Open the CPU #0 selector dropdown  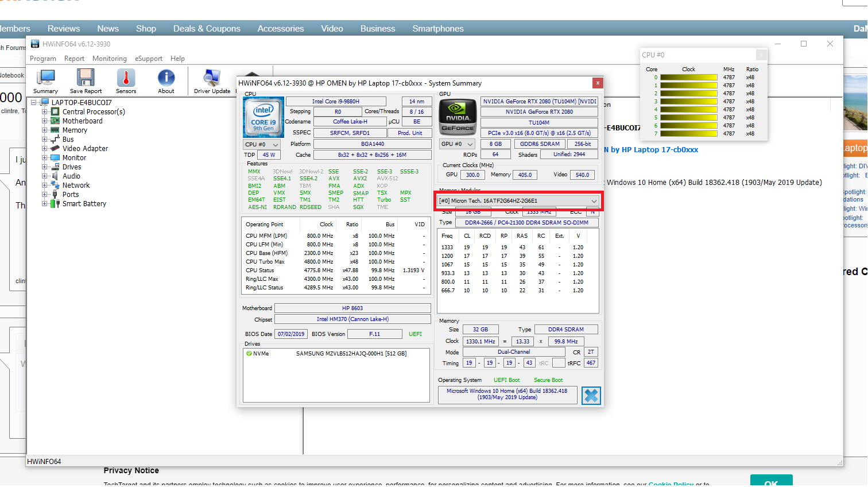pos(262,145)
